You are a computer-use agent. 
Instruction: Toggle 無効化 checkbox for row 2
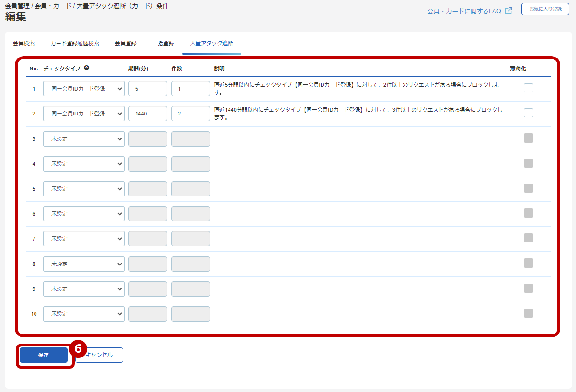[x=529, y=113]
